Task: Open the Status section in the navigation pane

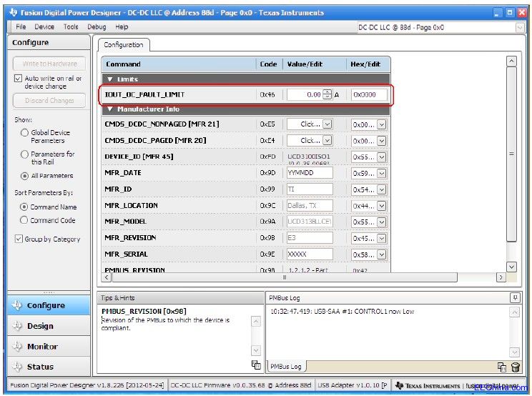Action: (x=49, y=367)
